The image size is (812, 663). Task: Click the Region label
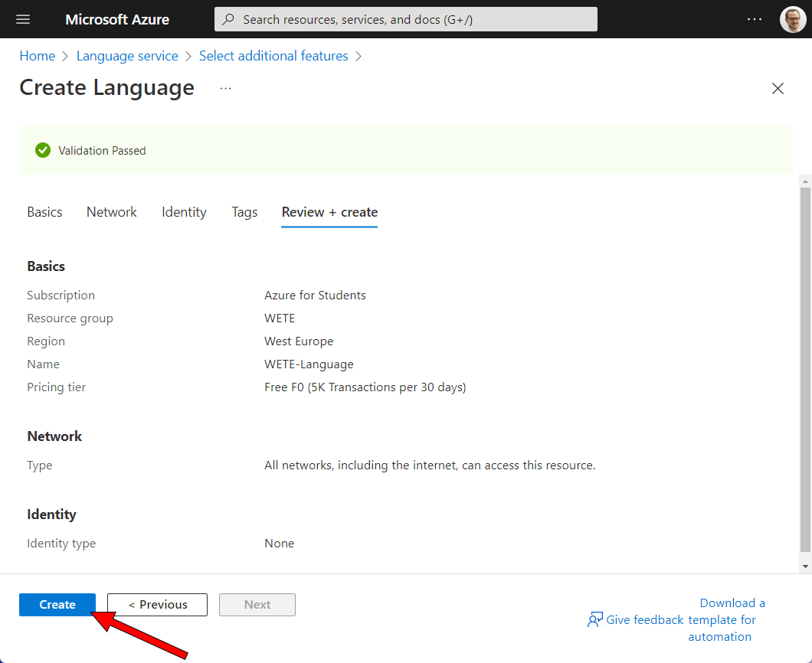[46, 341]
